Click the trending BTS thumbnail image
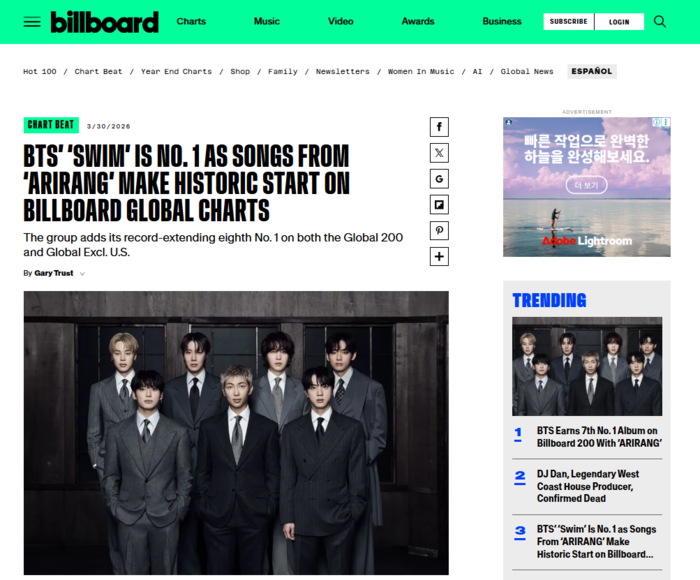The height and width of the screenshot is (580, 700). (x=587, y=366)
